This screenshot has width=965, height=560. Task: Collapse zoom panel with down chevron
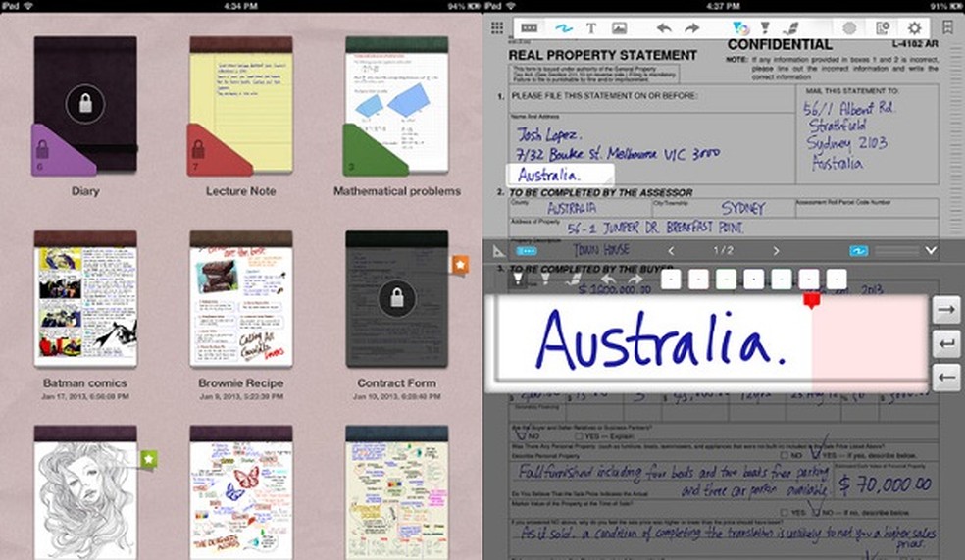coord(931,250)
